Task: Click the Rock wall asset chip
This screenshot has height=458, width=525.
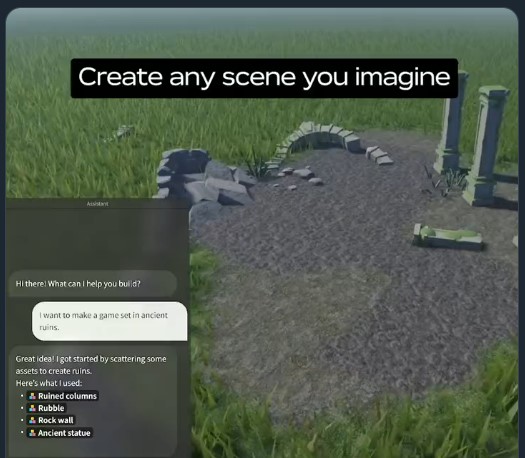Action: [51, 420]
